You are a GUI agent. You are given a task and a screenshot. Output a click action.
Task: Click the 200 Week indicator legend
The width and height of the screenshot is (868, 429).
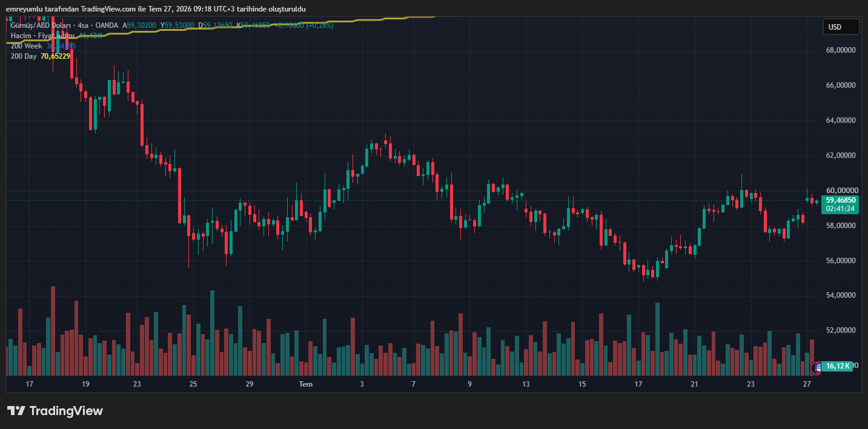[26, 46]
